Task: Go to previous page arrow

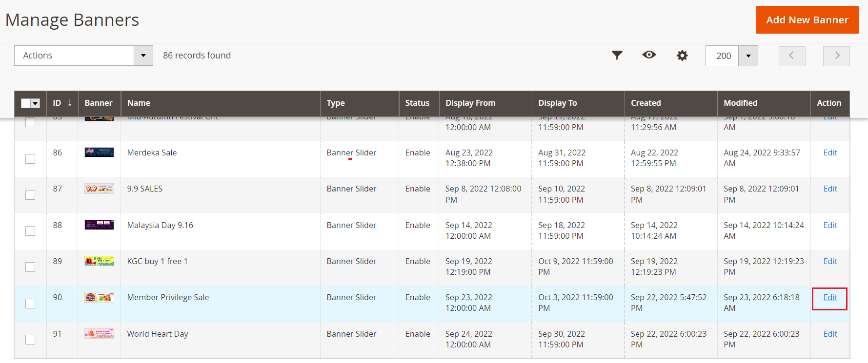Action: tap(792, 56)
